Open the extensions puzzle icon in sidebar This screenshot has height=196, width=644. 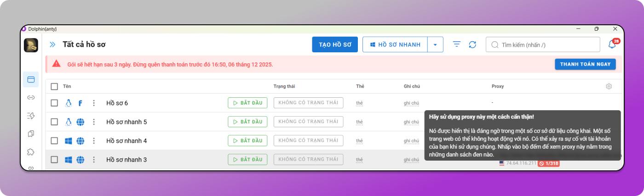click(x=31, y=152)
